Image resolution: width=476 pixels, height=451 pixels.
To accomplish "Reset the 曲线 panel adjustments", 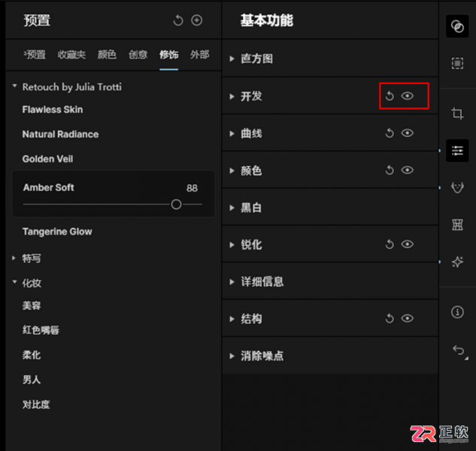I will [x=390, y=133].
